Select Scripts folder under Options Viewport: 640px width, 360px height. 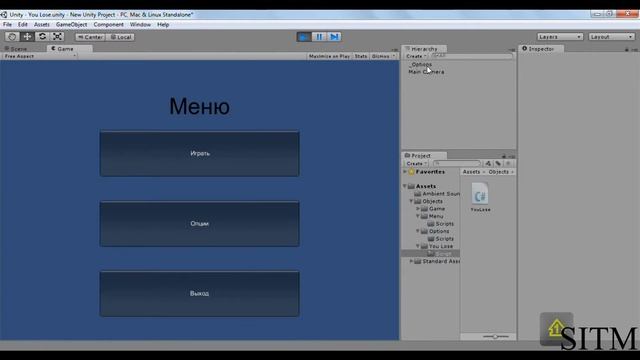(x=441, y=239)
